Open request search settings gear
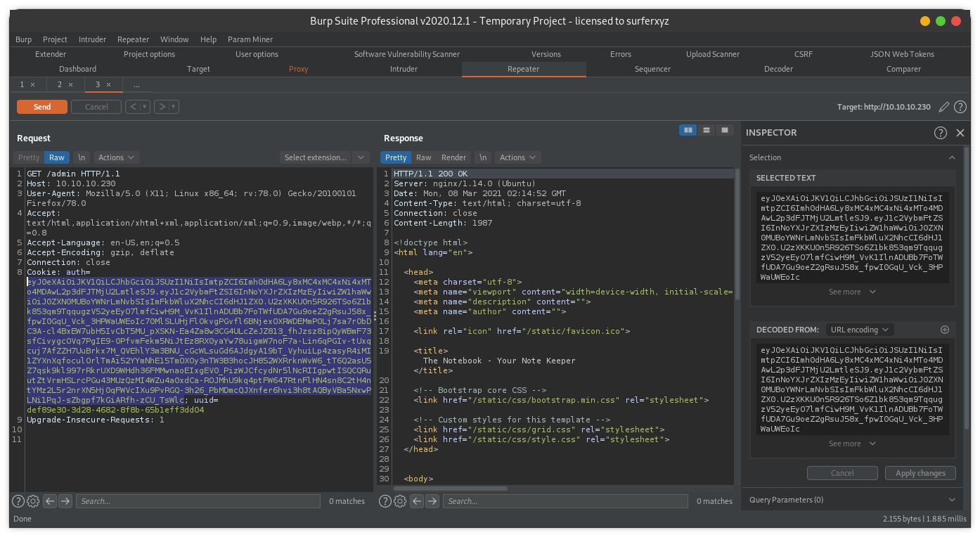Screen dimensions: 980x537 click(33, 501)
